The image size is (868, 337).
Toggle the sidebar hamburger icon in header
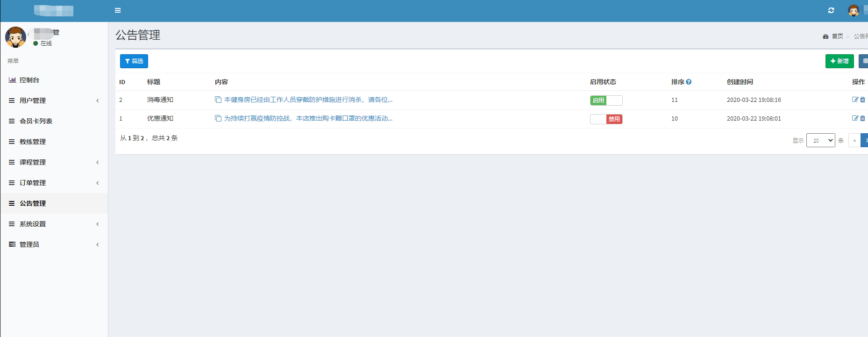[118, 10]
